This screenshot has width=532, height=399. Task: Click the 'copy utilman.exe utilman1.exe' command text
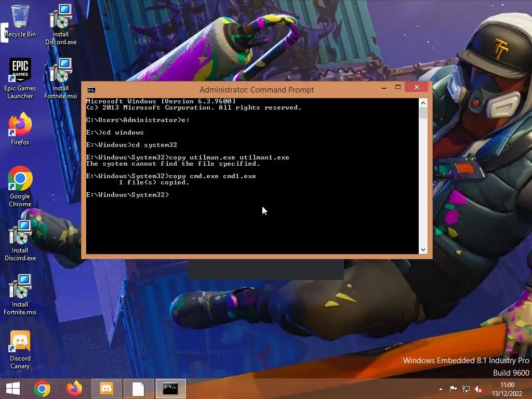coord(229,157)
